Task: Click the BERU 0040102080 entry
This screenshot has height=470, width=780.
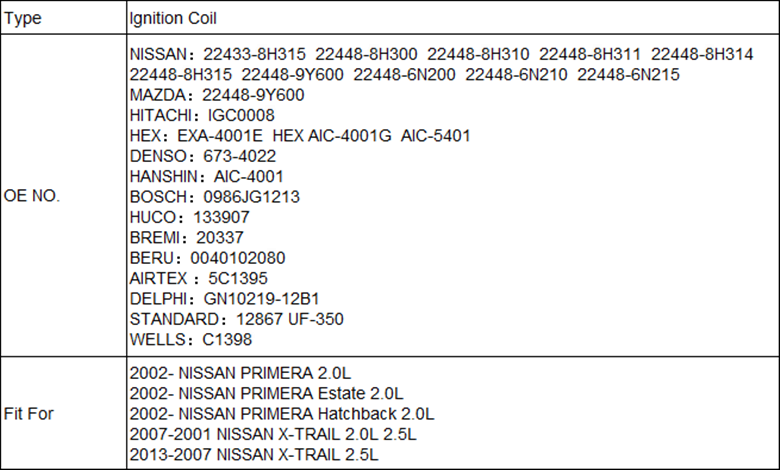Action: [207, 258]
